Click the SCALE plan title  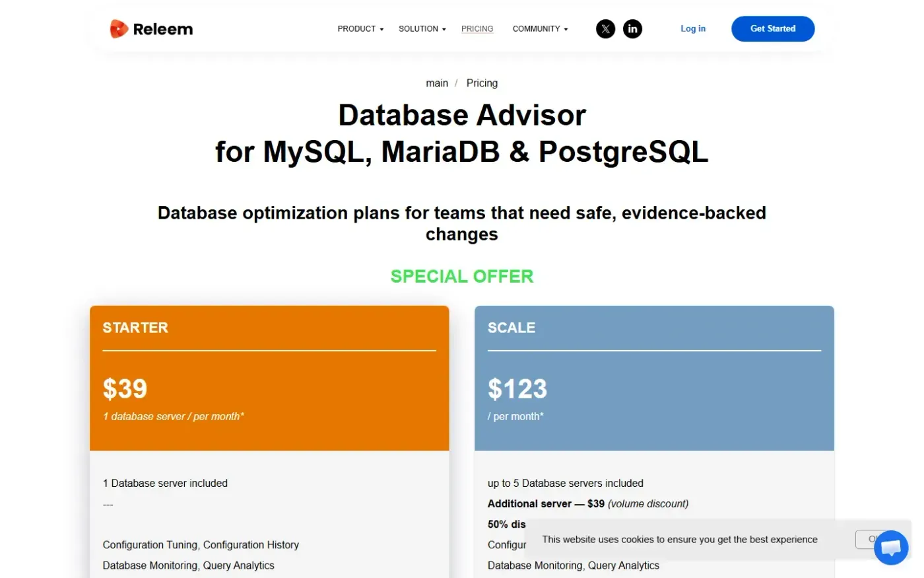(x=511, y=328)
